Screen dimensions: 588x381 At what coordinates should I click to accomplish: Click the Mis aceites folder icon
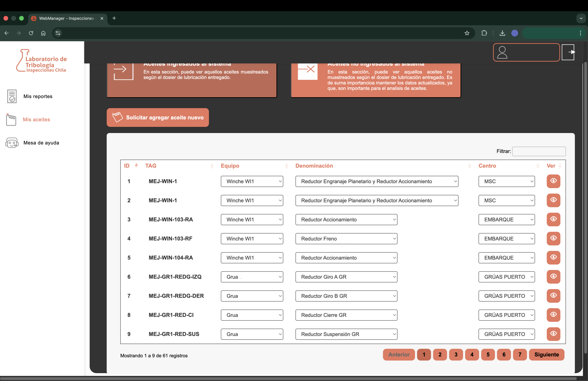[11, 120]
